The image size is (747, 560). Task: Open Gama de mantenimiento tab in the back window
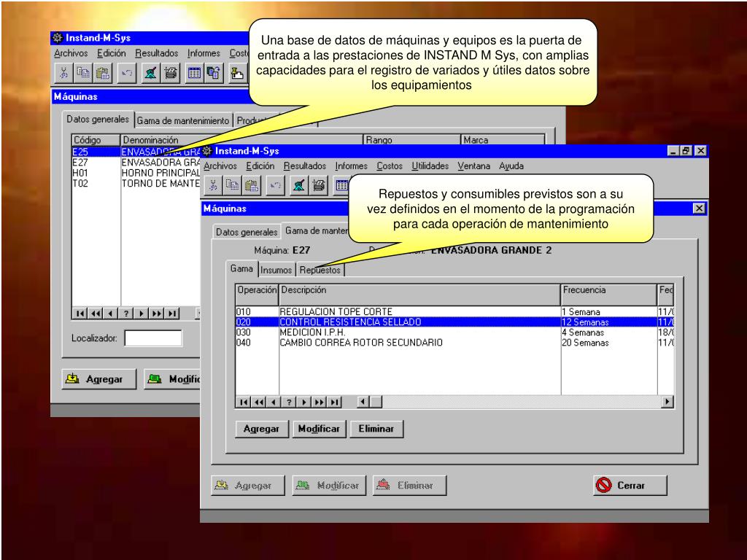tap(183, 120)
